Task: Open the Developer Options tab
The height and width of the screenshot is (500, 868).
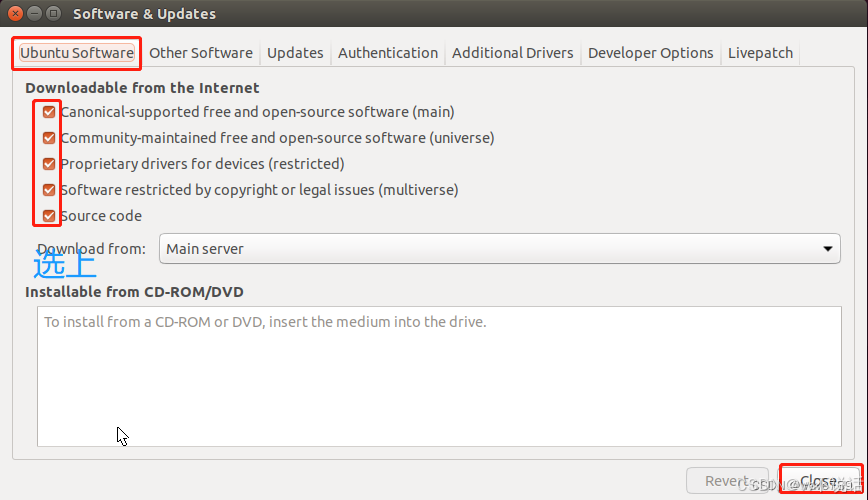Action: tap(650, 53)
